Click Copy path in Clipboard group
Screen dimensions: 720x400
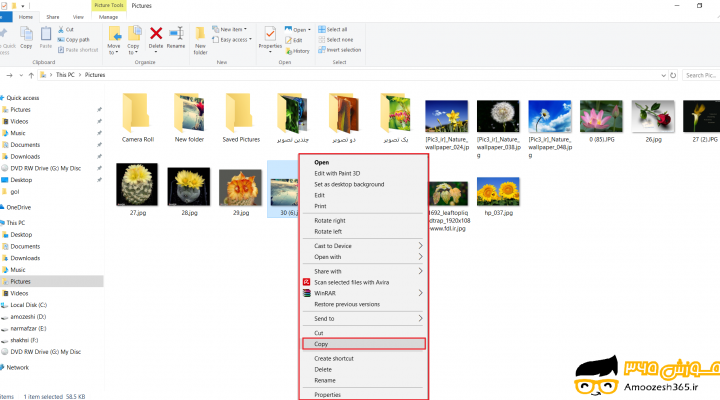pyautogui.click(x=73, y=40)
